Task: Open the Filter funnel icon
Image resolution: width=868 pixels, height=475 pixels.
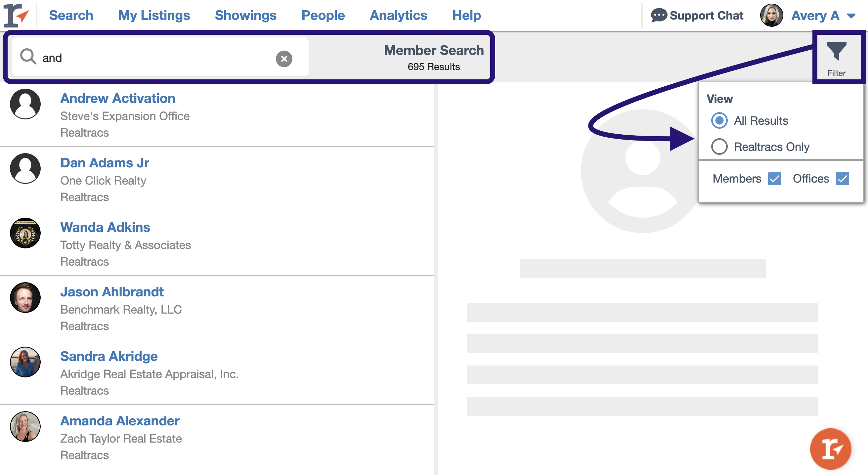Action: pyautogui.click(x=836, y=51)
